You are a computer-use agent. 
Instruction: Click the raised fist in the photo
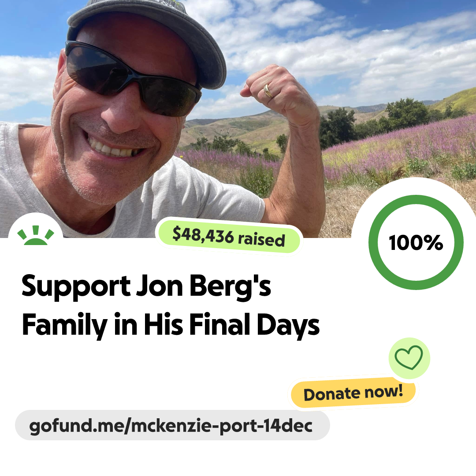273,91
